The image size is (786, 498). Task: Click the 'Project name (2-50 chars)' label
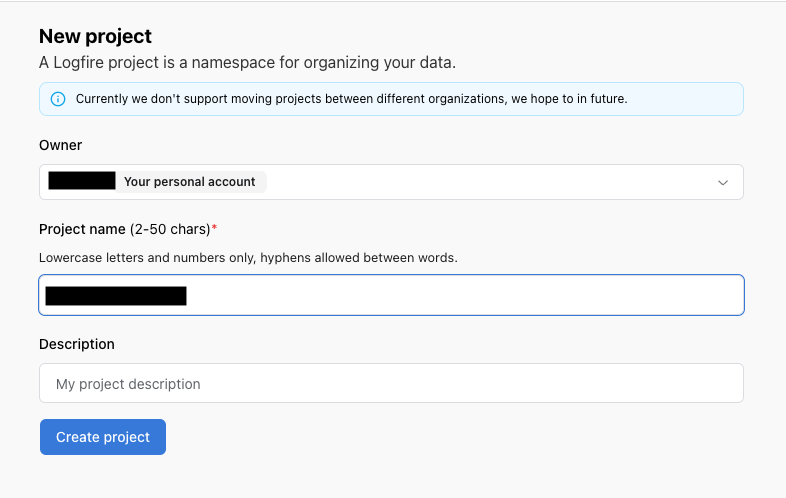(x=128, y=229)
